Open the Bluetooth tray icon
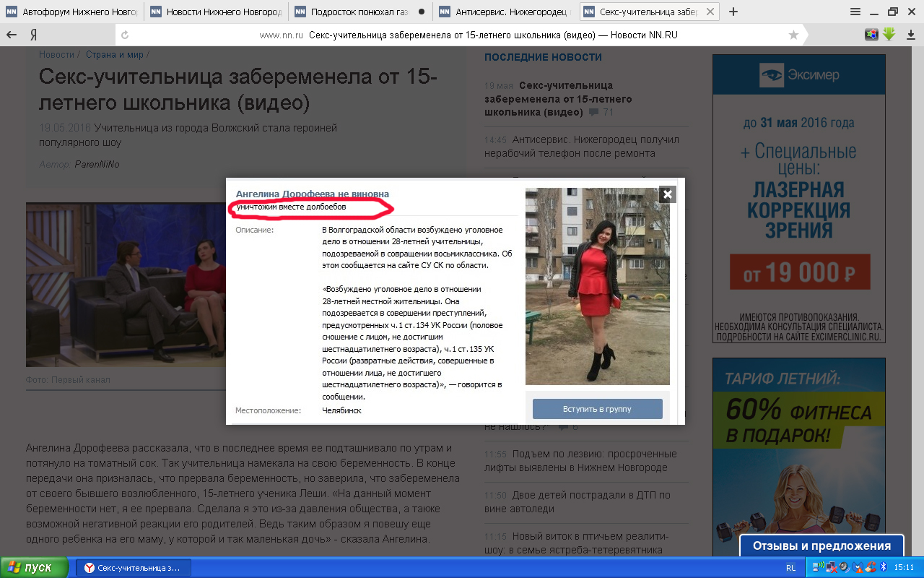The height and width of the screenshot is (578, 924). point(882,568)
